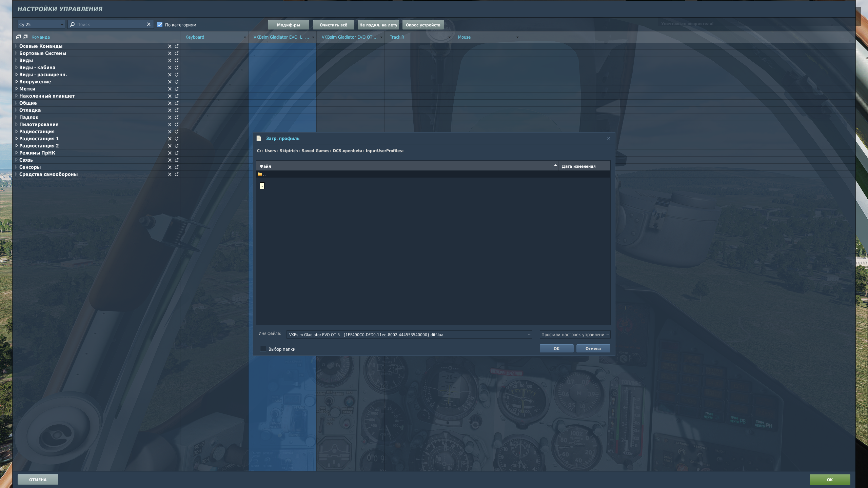Toggle the По категориям checkbox

pyautogui.click(x=160, y=24)
